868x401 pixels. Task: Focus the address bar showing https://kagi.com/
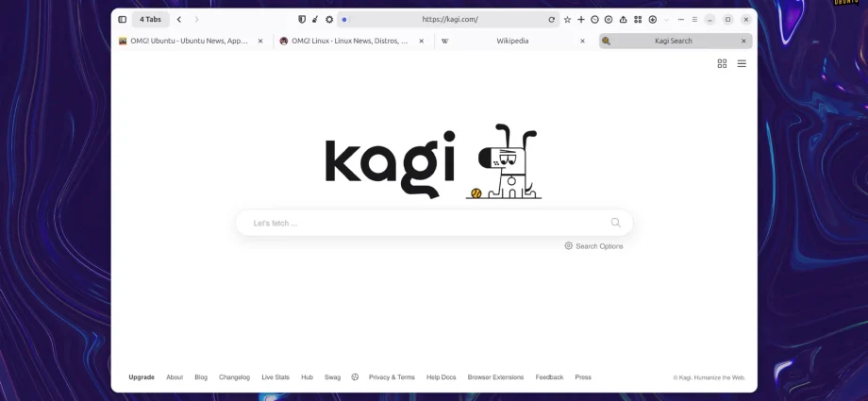(x=449, y=20)
